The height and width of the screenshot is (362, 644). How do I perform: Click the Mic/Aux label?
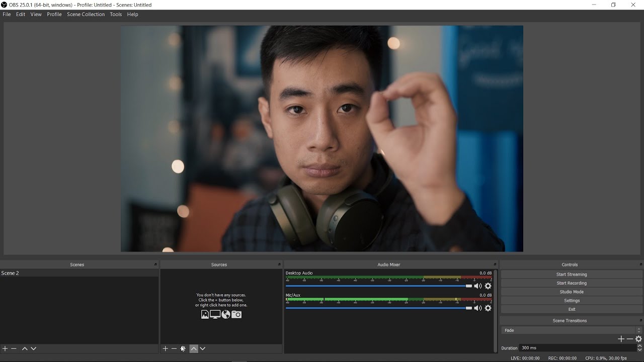tap(293, 295)
